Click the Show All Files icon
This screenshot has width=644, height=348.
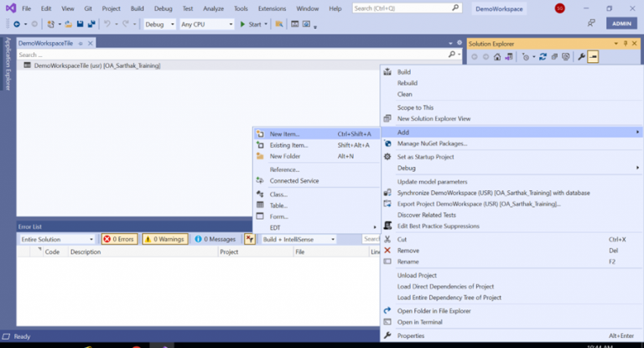[x=565, y=57]
